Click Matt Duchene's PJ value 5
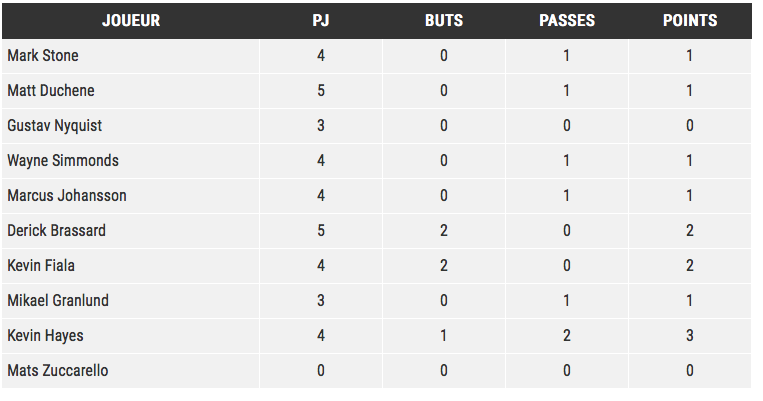 [x=321, y=91]
